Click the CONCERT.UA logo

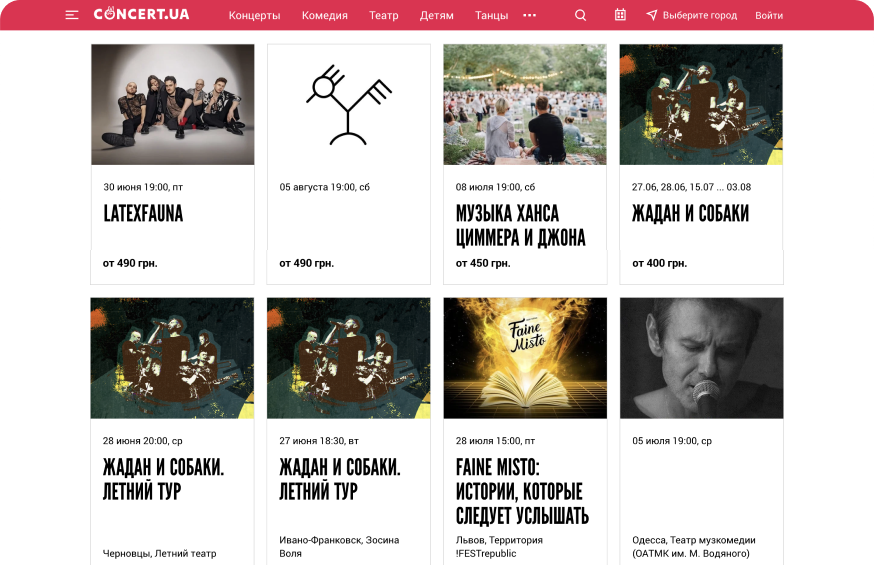coord(142,14)
